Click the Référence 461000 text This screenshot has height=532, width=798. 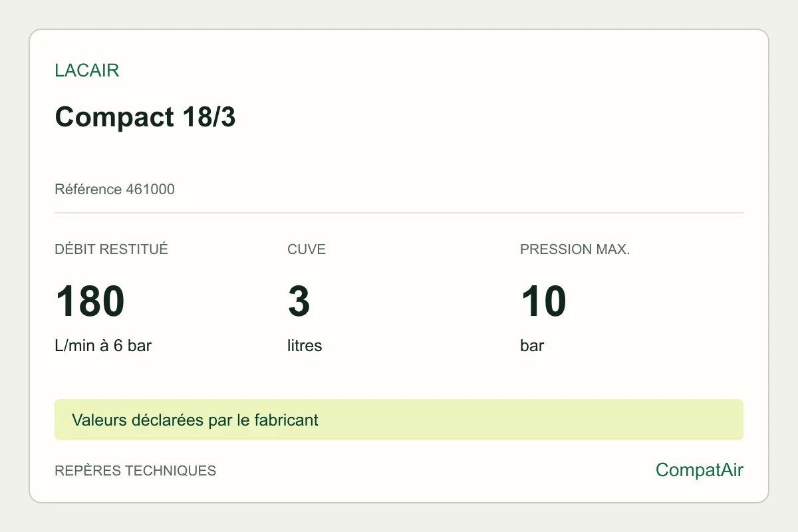point(114,190)
